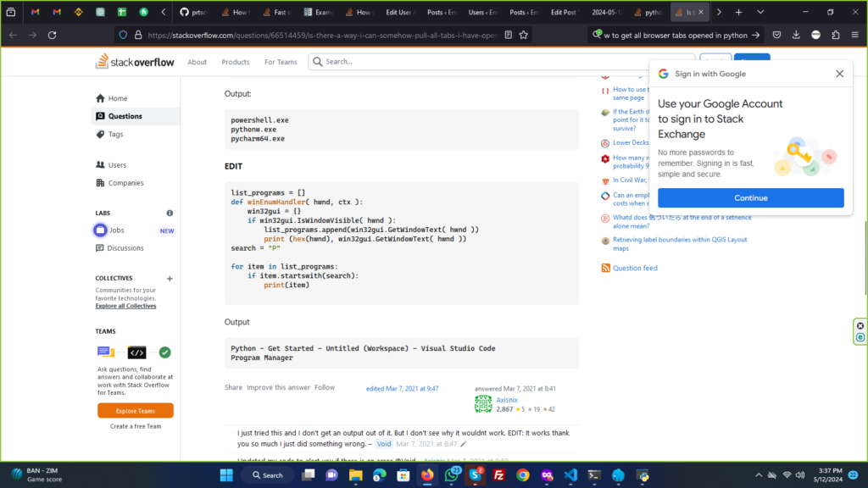This screenshot has height=488, width=868.
Task: Click the Explore Teams button
Action: (x=136, y=411)
